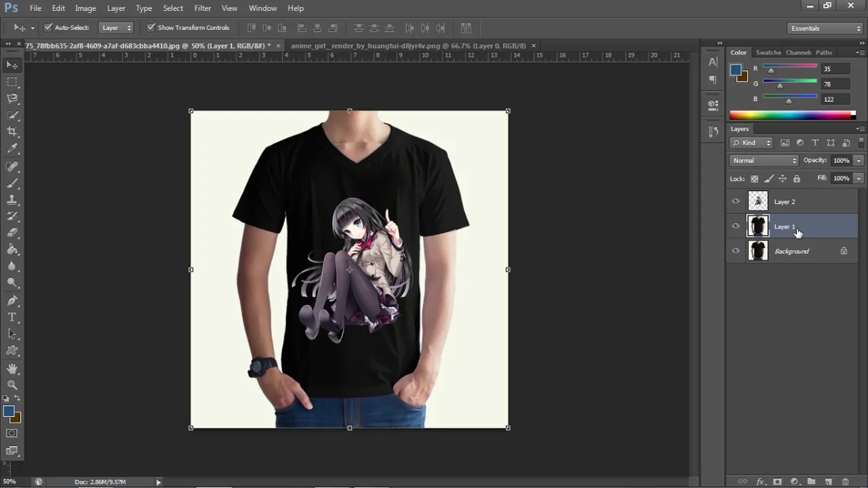Toggle Lock all padlock
868x488 pixels.
pos(797,179)
